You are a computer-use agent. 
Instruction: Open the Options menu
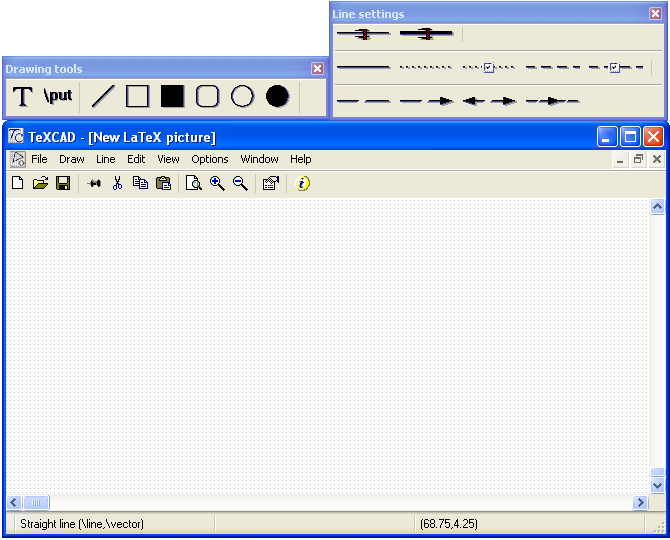click(210, 159)
